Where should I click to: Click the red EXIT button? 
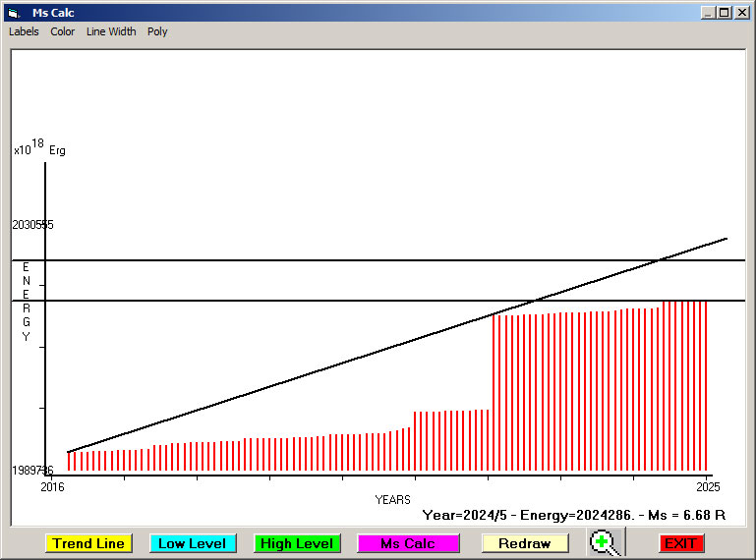point(680,543)
